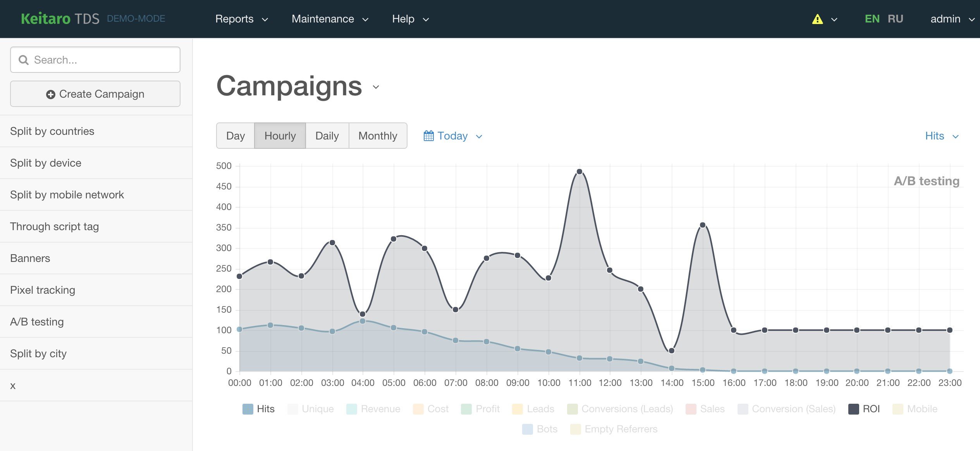Viewport: 980px width, 451px height.
Task: Toggle the ROI series in the legend
Action: [x=864, y=409]
